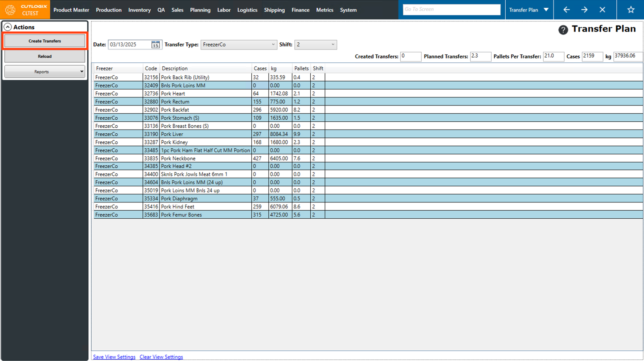This screenshot has height=361, width=644.
Task: Click Save View Settings link
Action: [x=114, y=357]
